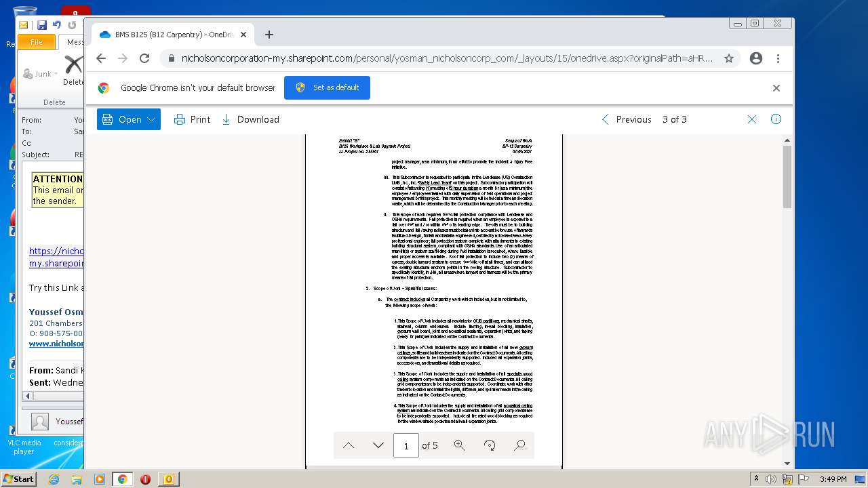Open a new Chrome tab
The width and height of the screenshot is (868, 488).
[269, 35]
